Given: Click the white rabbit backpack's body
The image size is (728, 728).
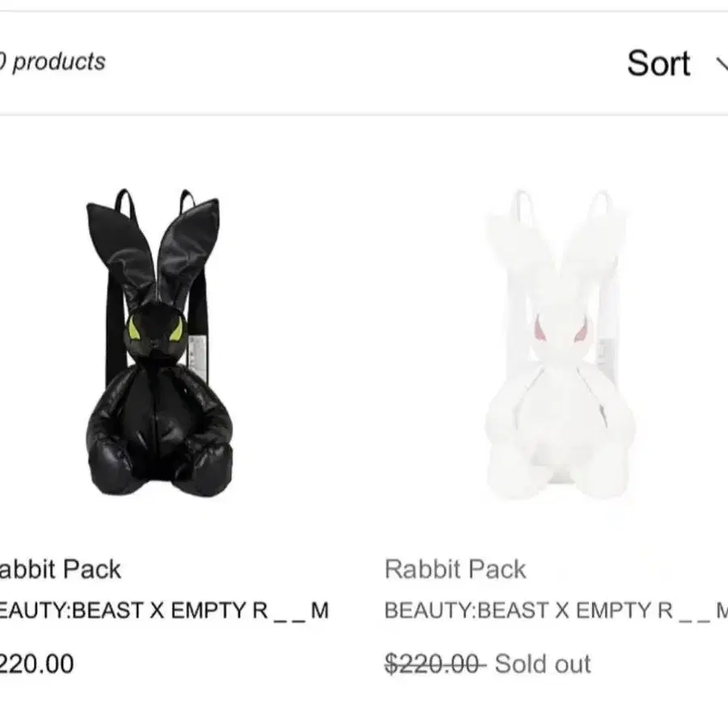Looking at the screenshot, I should (560, 432).
